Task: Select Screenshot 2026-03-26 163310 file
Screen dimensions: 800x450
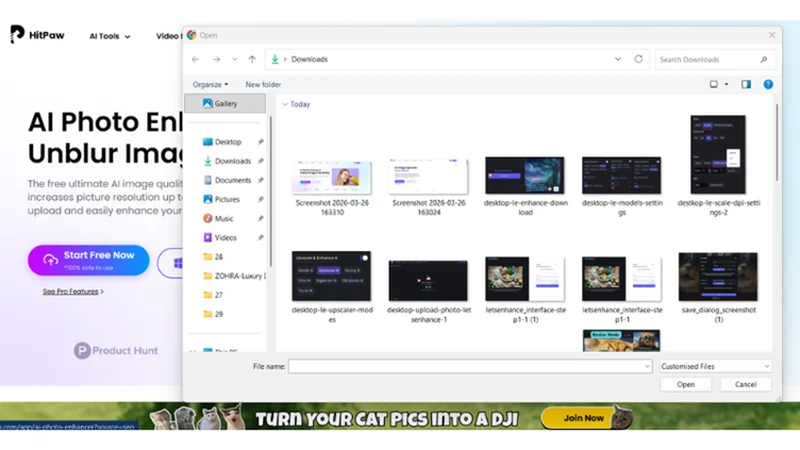Action: pos(332,187)
